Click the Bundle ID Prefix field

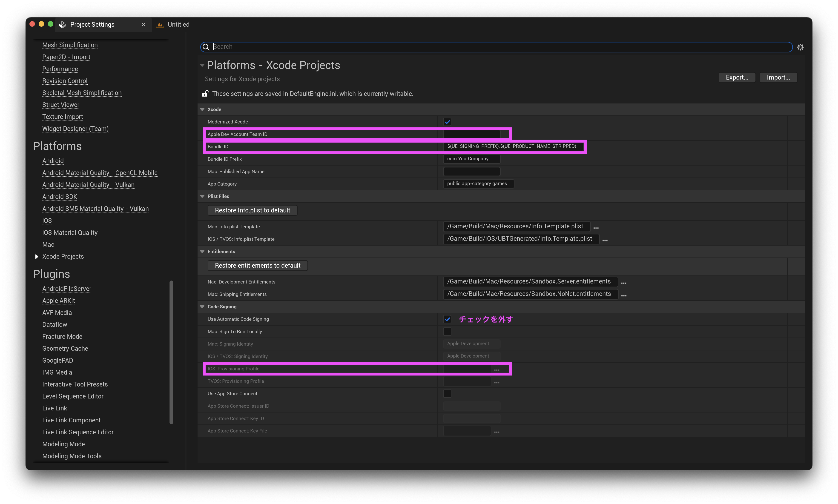(x=471, y=159)
